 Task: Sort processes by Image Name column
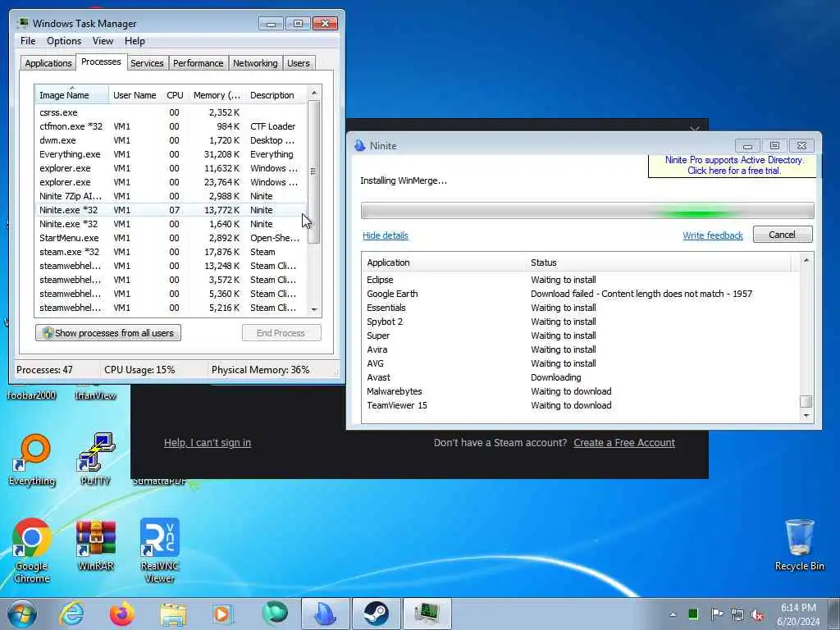point(72,95)
